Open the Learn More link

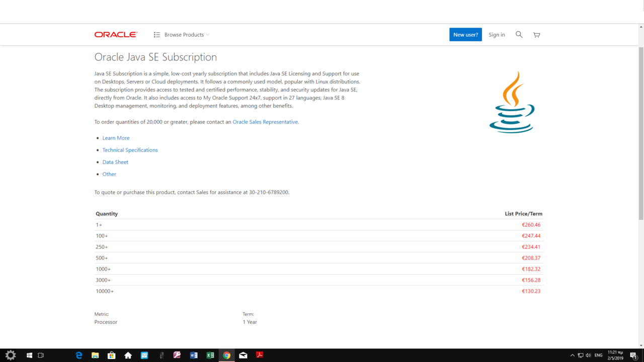(116, 138)
